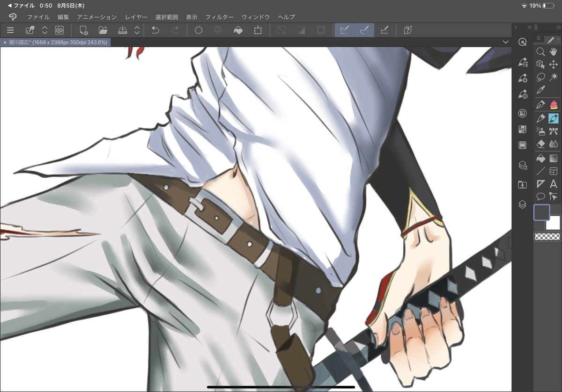Toggle Snap to Grid button
This screenshot has width=562, height=392.
tap(384, 30)
